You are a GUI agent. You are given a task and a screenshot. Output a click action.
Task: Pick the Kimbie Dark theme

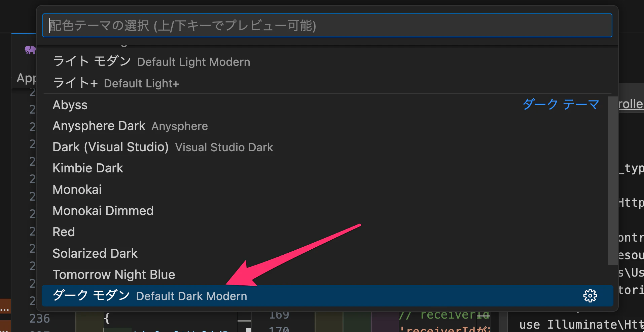tap(327, 168)
